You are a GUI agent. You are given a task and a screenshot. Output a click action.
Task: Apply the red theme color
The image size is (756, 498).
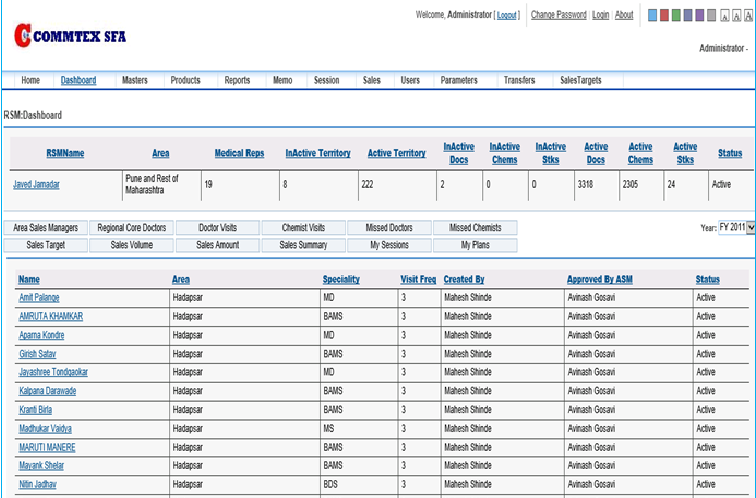click(x=665, y=16)
